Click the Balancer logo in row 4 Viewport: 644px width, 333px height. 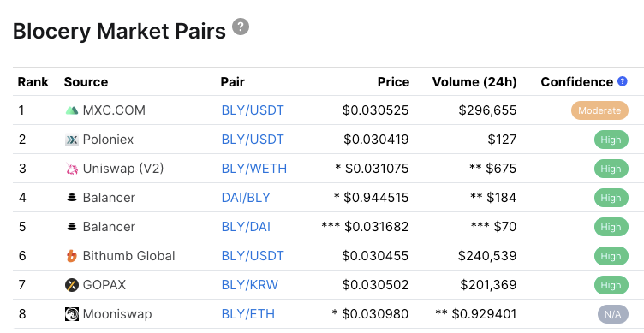pyautogui.click(x=71, y=198)
